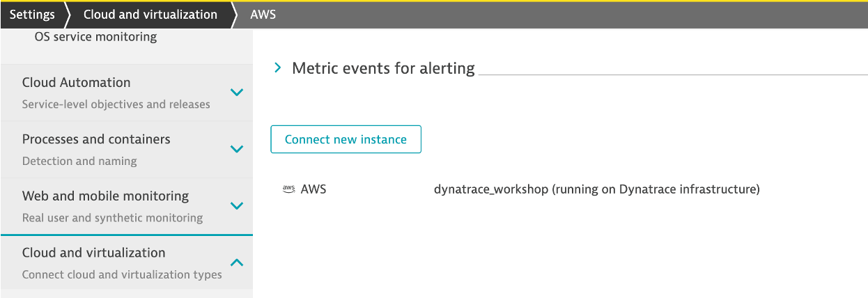The height and width of the screenshot is (298, 868).
Task: Click the AWS label in the instance row
Action: [x=313, y=189]
